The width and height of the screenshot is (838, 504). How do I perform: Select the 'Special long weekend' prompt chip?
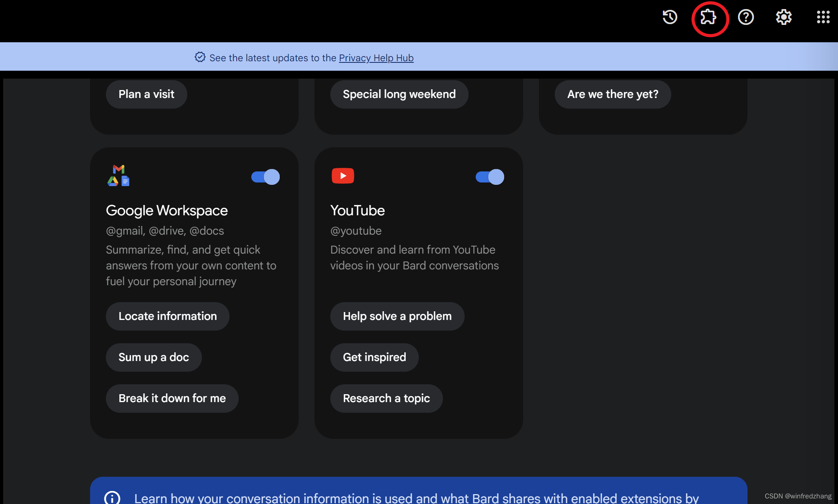(x=399, y=94)
